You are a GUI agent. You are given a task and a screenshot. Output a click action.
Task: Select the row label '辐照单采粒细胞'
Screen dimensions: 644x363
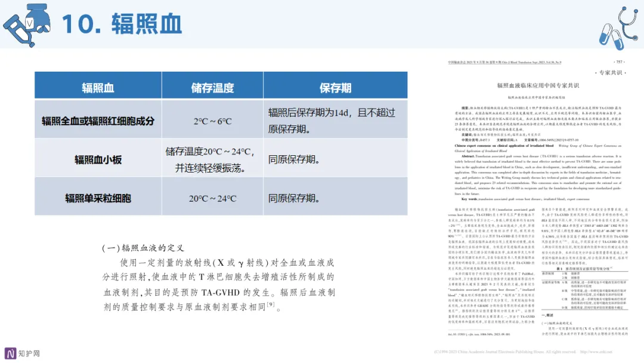pos(98,198)
